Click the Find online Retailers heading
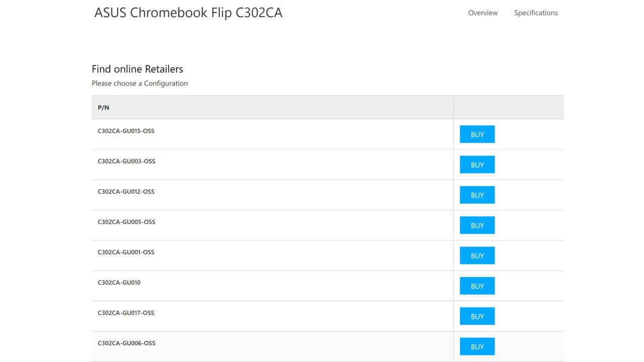Viewport: 644px width, 362px height. 137,69
